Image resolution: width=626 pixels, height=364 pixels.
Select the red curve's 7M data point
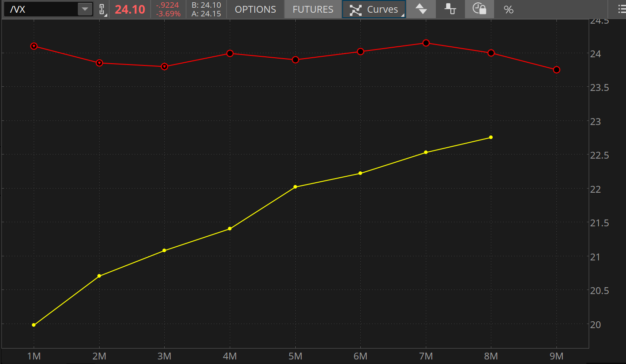pyautogui.click(x=426, y=43)
